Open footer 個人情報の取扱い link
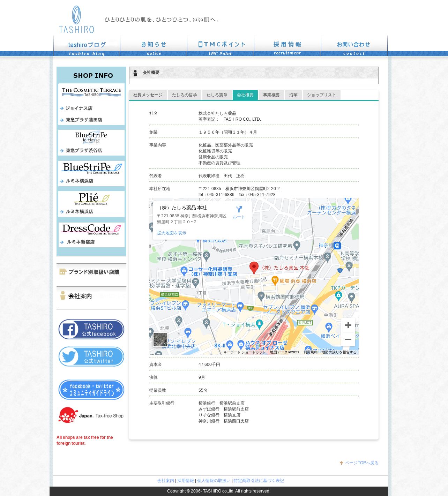The image size is (448, 496). [214, 481]
